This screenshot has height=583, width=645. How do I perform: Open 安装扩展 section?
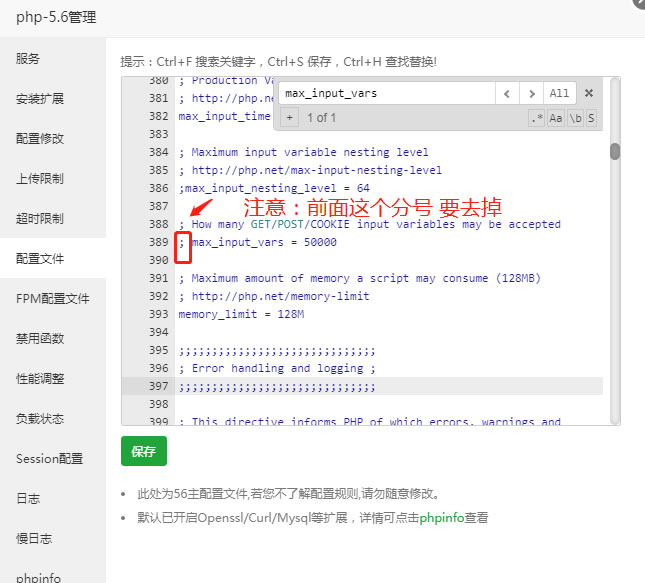[40, 98]
